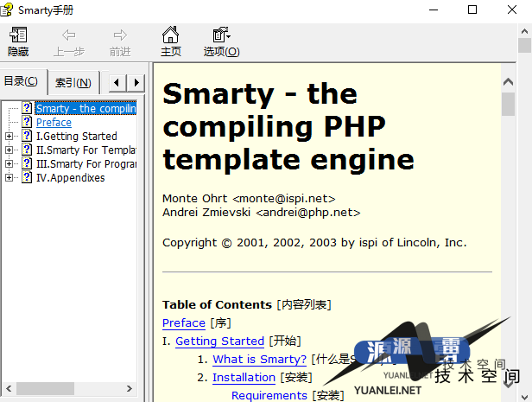532x402 pixels.
Task: Go to Home (主页) icon
Action: click(x=170, y=35)
